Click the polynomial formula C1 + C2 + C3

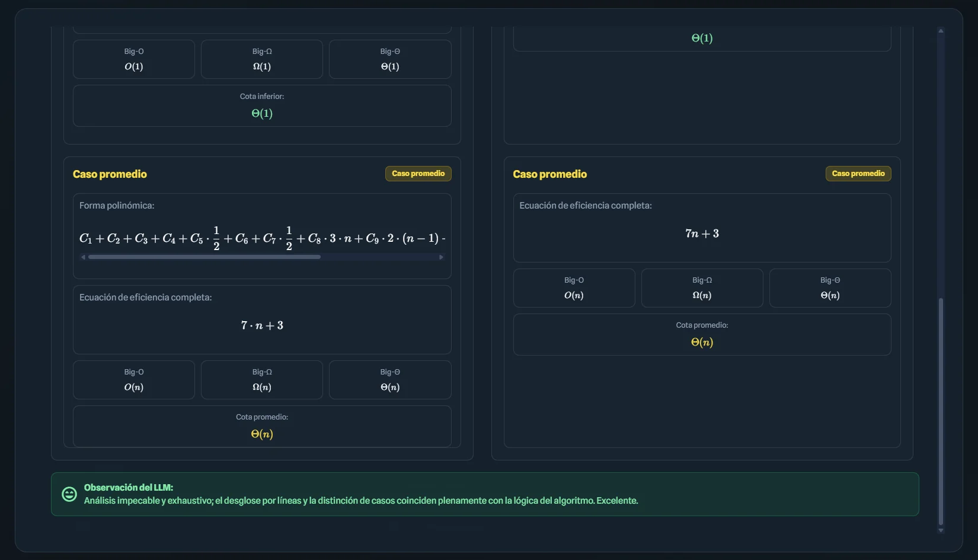(262, 238)
